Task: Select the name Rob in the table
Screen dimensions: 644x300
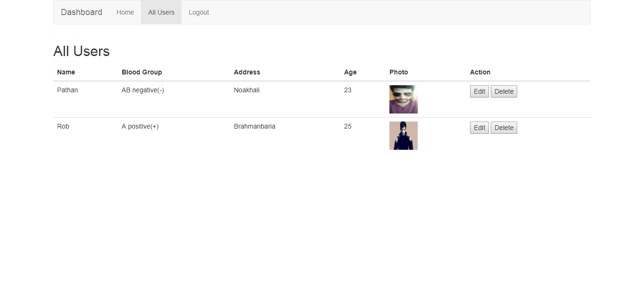Action: coord(63,126)
